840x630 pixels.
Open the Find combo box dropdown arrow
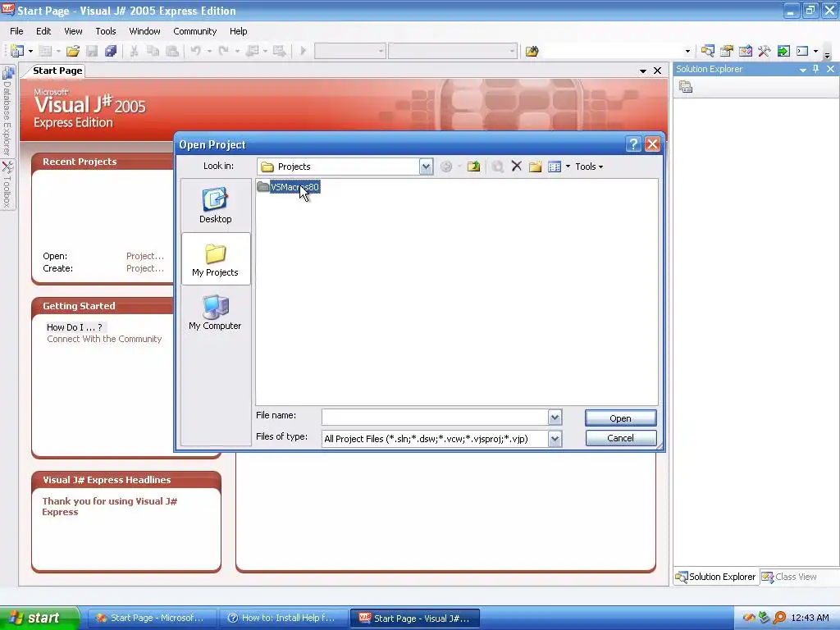click(688, 52)
